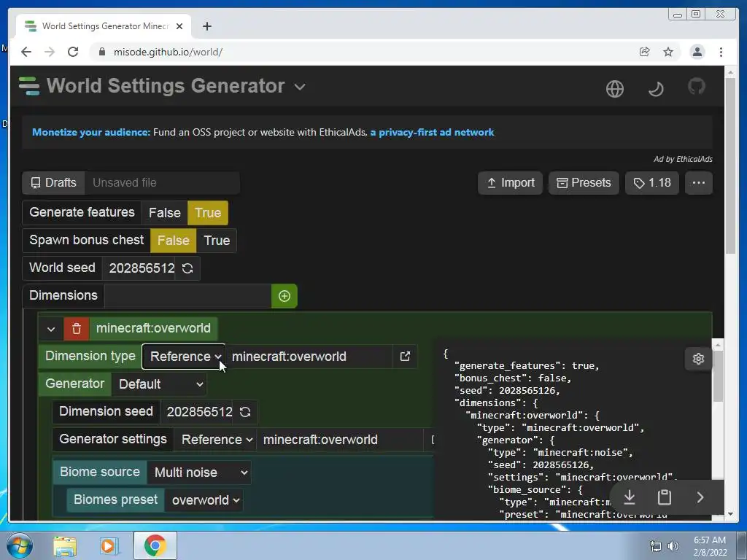Open Dimension type Reference dropdown

pos(184,356)
